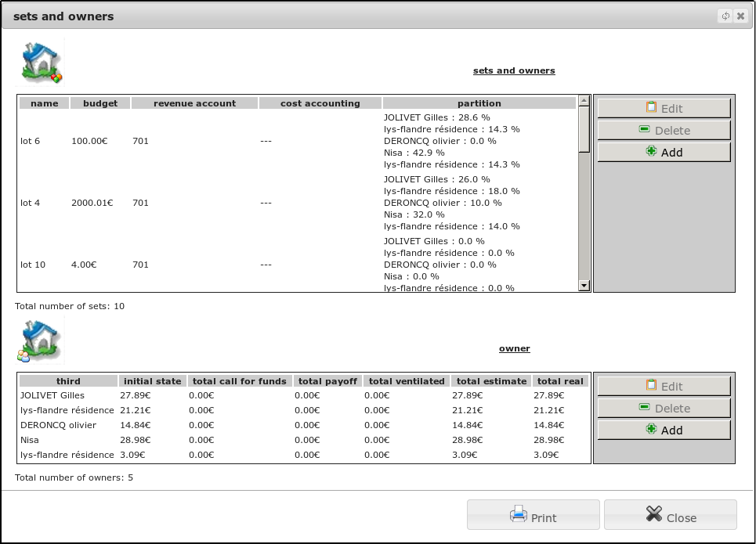Click the sets house icon with colored cubes
The height and width of the screenshot is (544, 756).
point(41,63)
